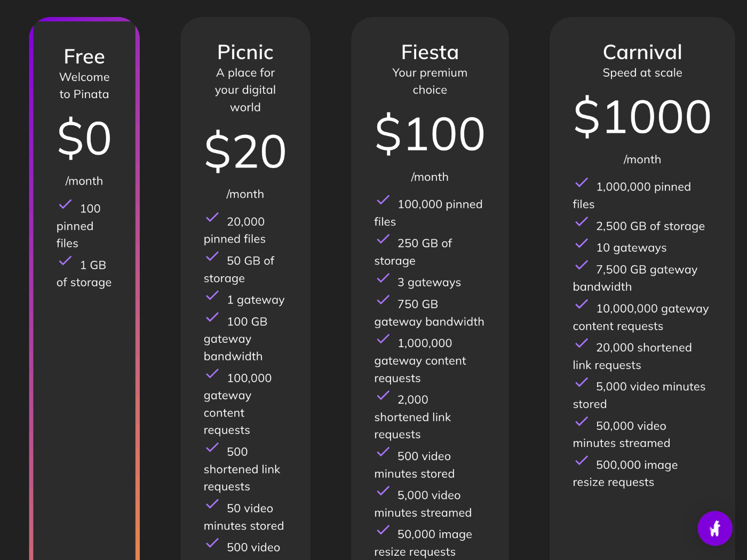The height and width of the screenshot is (560, 747).
Task: Click the $1000 Carnival price
Action: click(642, 116)
